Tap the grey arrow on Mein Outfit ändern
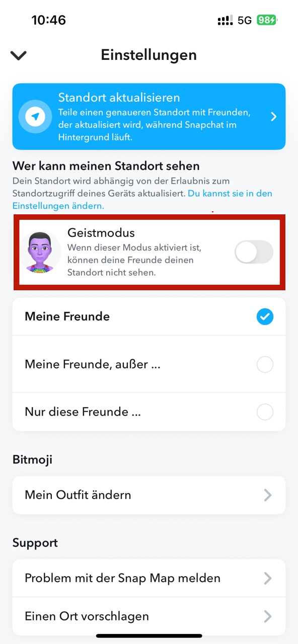The image size is (298, 644). point(268,495)
